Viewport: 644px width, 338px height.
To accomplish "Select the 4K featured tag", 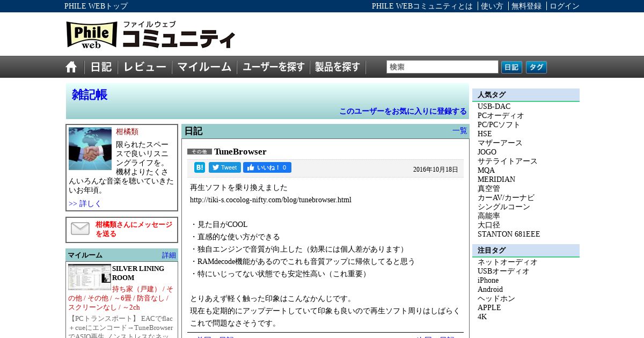I will (x=482, y=317).
